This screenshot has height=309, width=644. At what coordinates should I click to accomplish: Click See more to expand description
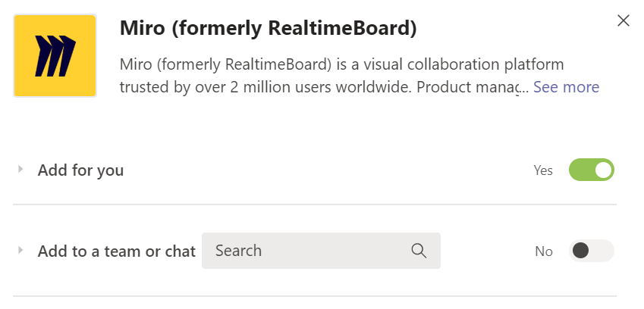coord(566,87)
